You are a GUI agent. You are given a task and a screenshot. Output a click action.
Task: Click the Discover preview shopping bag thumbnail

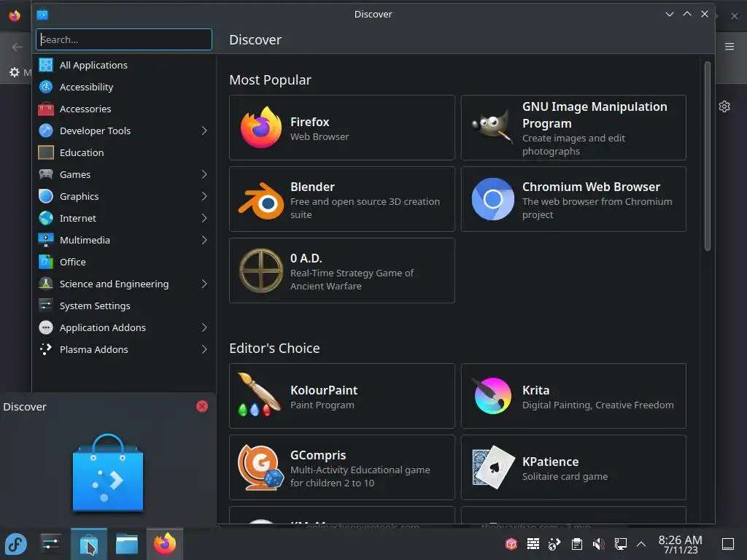[108, 473]
